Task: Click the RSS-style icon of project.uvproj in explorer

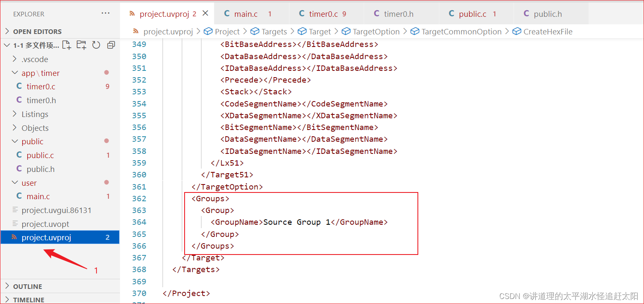Action: click(14, 237)
